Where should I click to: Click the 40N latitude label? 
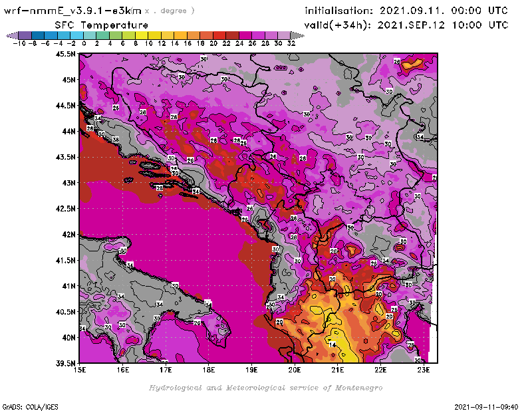[x=68, y=338]
